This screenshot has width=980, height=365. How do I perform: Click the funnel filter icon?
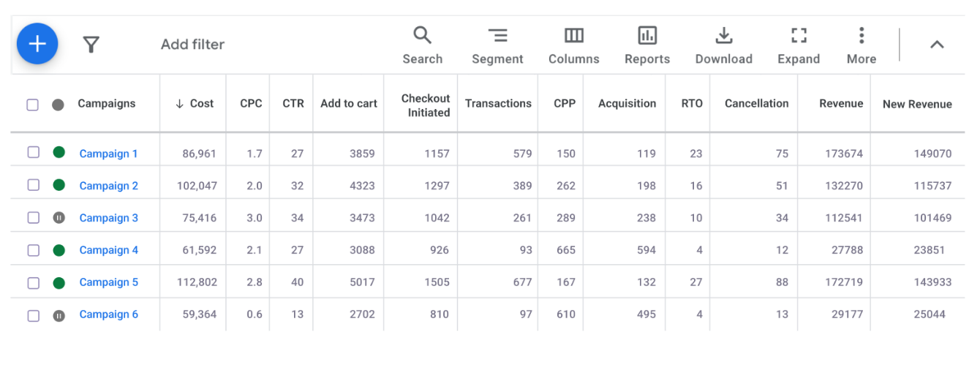91,45
